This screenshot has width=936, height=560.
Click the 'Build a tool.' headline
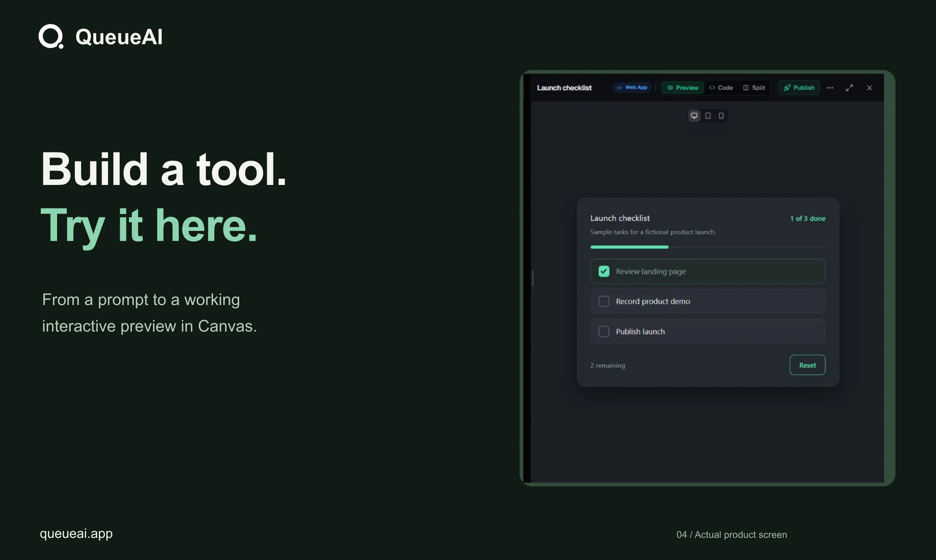point(163,169)
